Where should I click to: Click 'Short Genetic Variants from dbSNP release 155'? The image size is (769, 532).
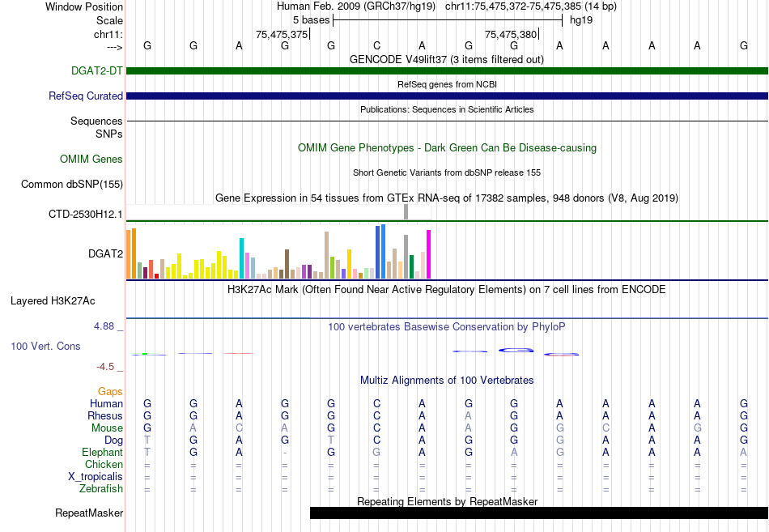[446, 172]
